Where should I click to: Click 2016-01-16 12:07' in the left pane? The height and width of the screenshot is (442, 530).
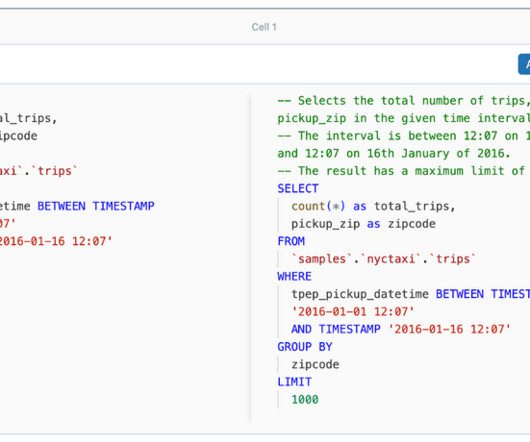[56, 241]
